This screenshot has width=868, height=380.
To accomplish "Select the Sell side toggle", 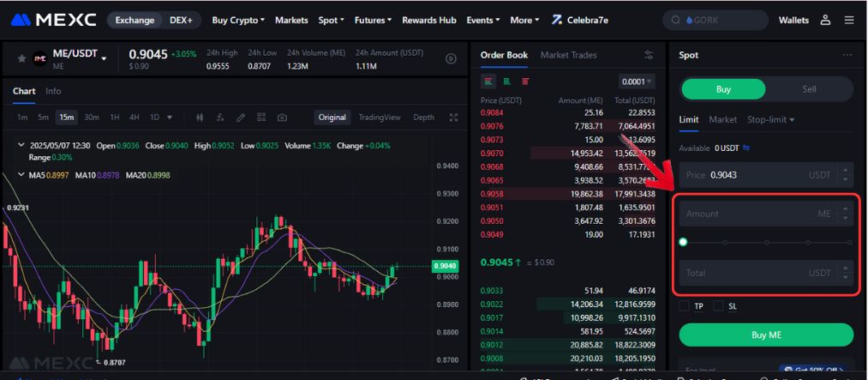I will [809, 89].
